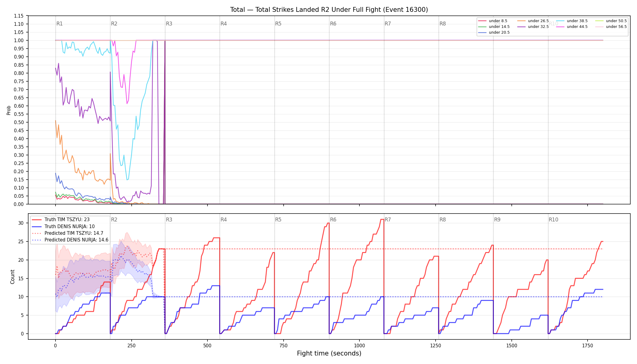Click the Prob axis tick label '0.25'

19,163
